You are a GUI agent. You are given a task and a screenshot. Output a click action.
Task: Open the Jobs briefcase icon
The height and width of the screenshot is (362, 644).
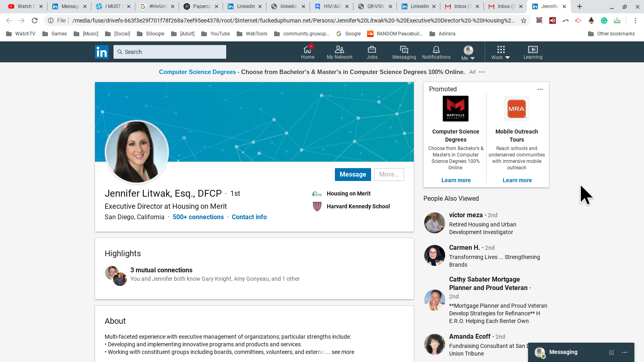click(372, 52)
